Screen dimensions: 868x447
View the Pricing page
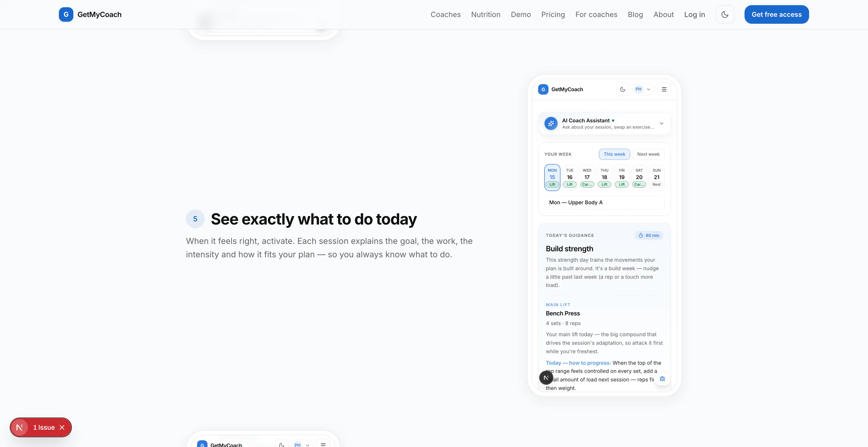point(553,14)
